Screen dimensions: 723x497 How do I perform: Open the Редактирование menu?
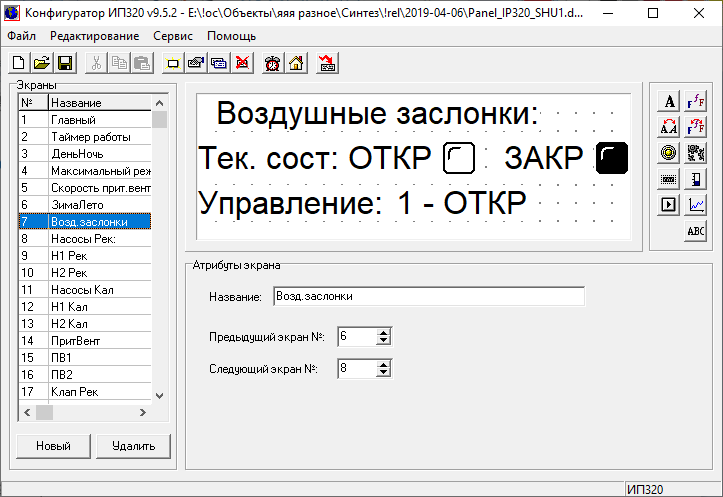pyautogui.click(x=95, y=36)
